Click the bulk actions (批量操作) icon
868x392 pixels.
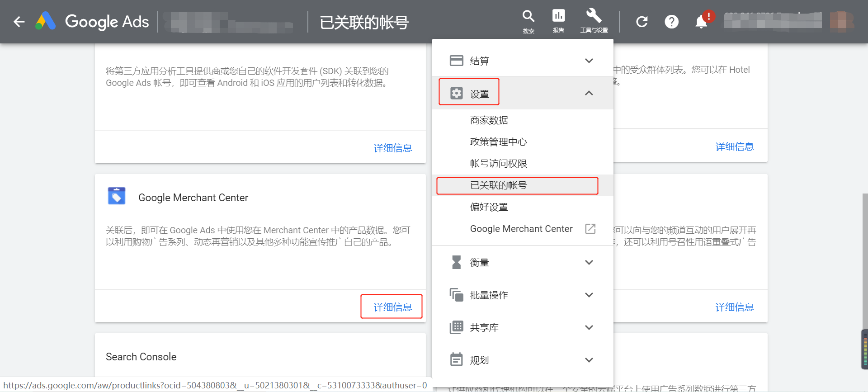point(457,295)
